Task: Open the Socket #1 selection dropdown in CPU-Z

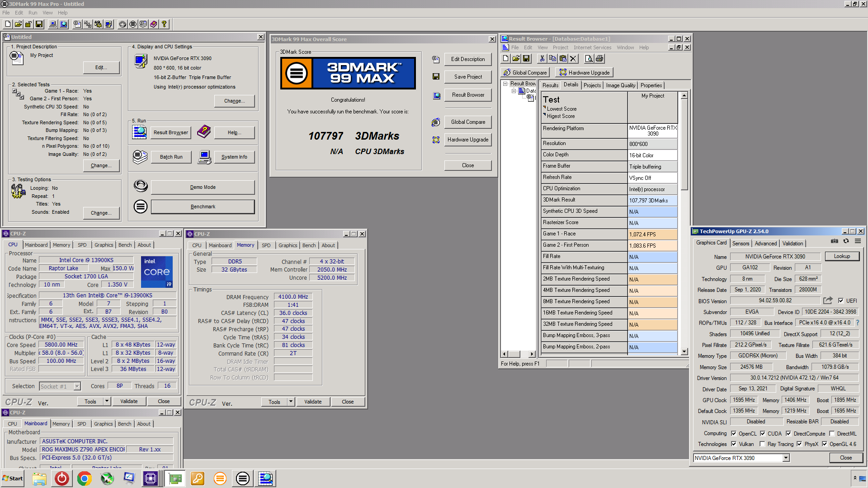Action: (77, 386)
